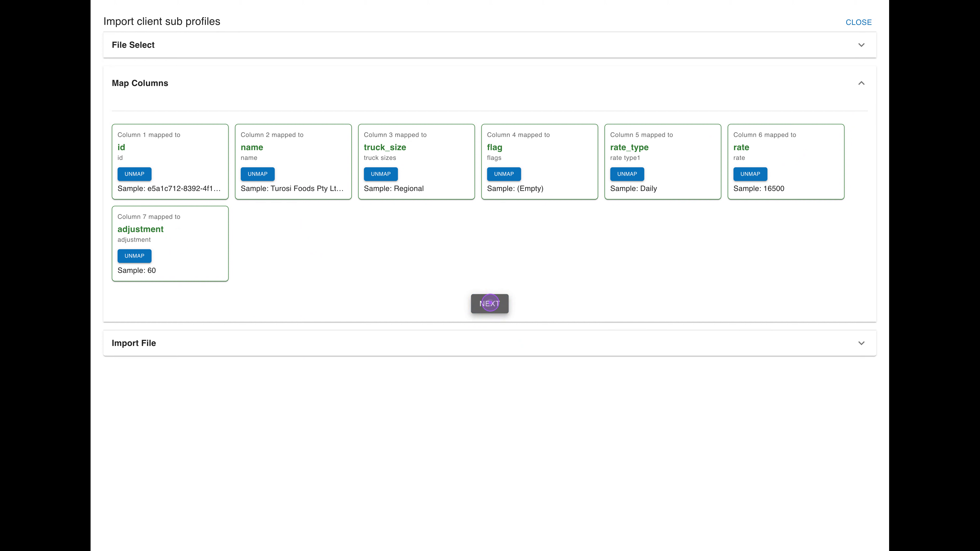Click the 'rate type1' source column text

pos(625,158)
